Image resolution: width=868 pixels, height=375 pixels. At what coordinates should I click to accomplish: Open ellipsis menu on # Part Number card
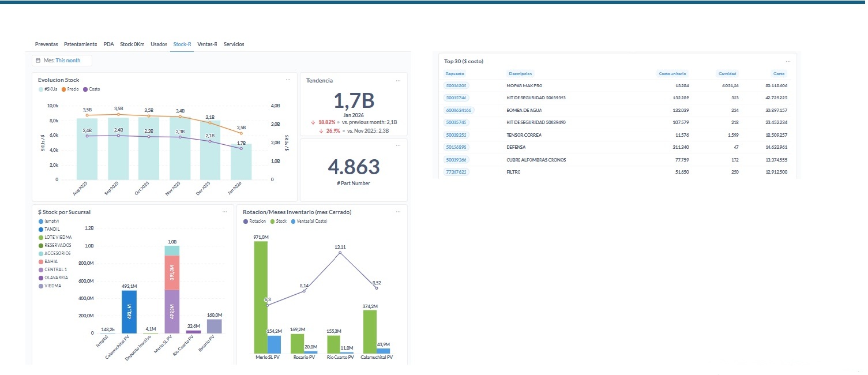398,145
